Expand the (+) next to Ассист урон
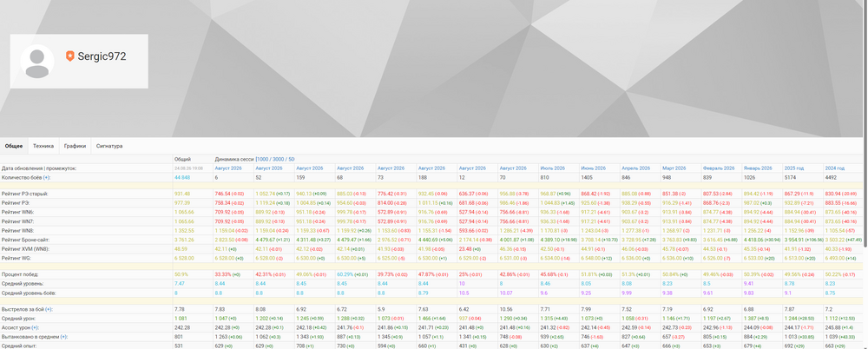Viewport: 868px width, 349px height. 35,328
